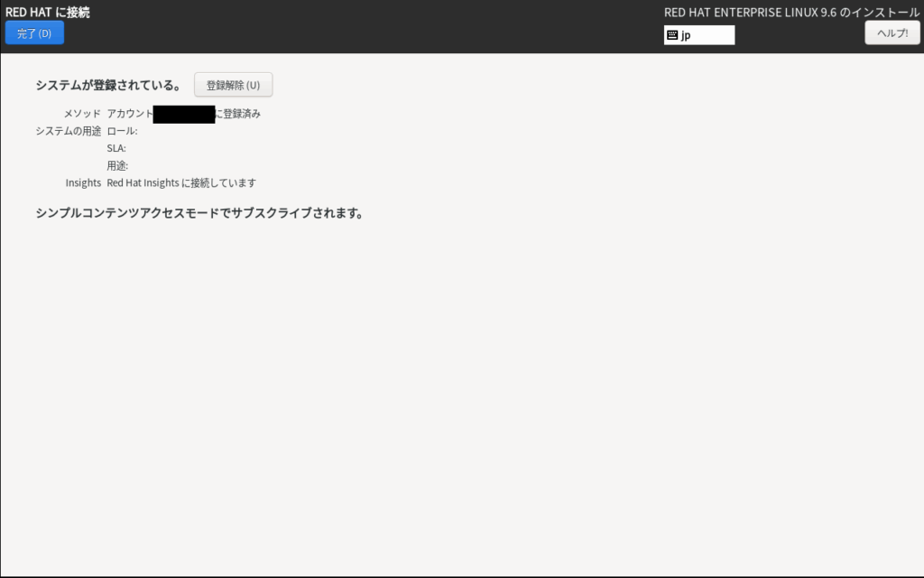Image resolution: width=924 pixels, height=578 pixels.
Task: Open help with the ヘルプ! button
Action: [x=892, y=33]
